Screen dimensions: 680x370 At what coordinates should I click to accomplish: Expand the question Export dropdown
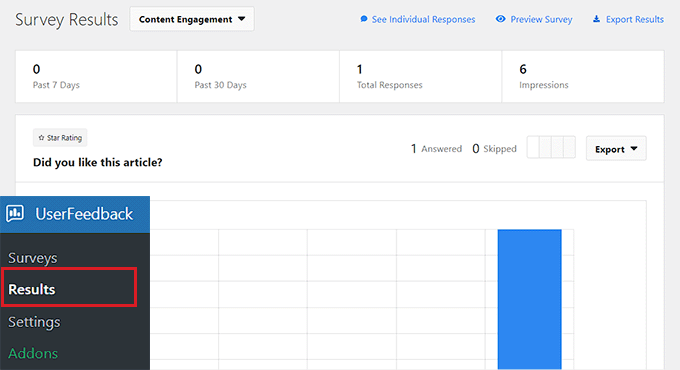(616, 149)
